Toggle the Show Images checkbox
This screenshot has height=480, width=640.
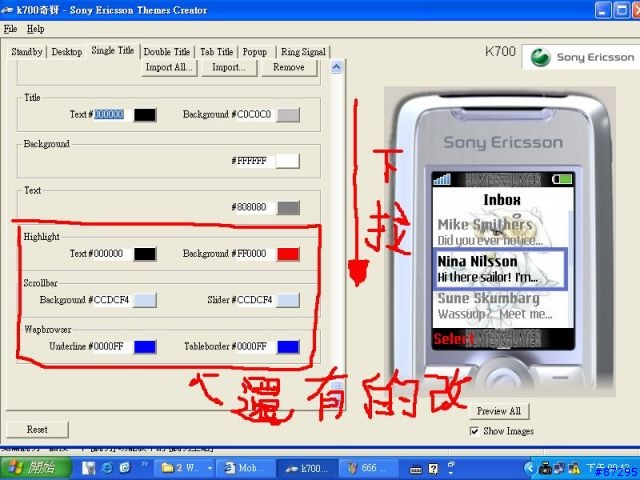(474, 431)
